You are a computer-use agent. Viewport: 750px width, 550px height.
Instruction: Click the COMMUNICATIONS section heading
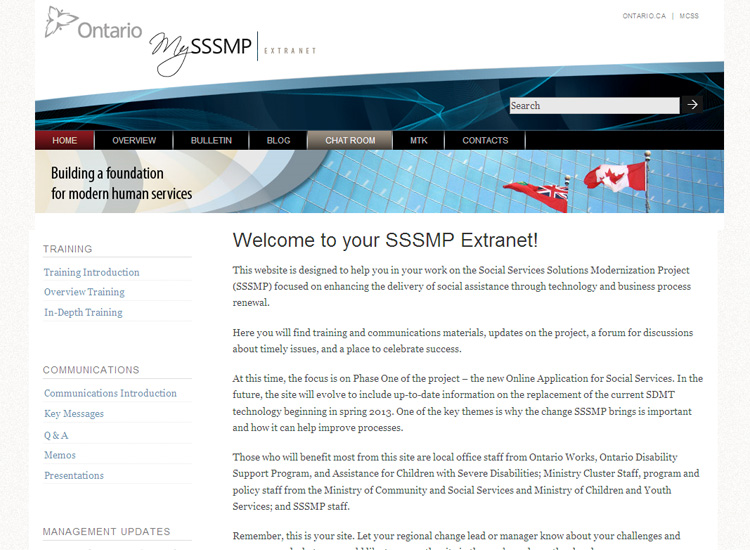[91, 370]
